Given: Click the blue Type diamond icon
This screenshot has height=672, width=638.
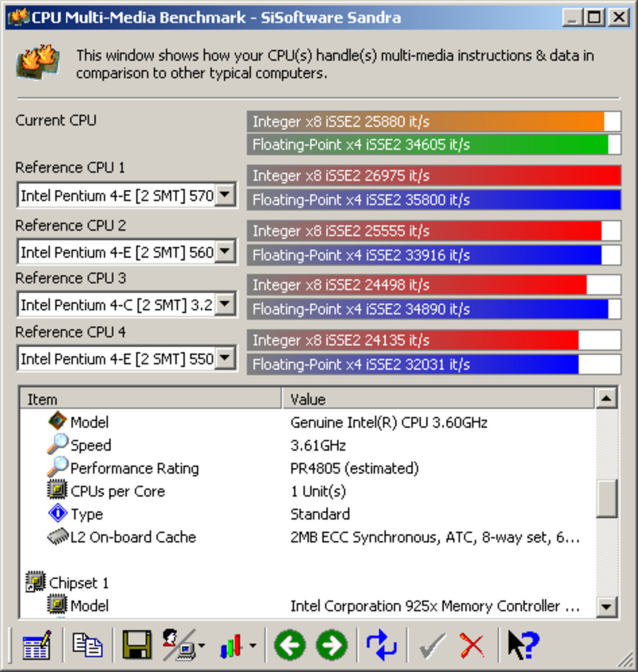Looking at the screenshot, I should pos(58,513).
